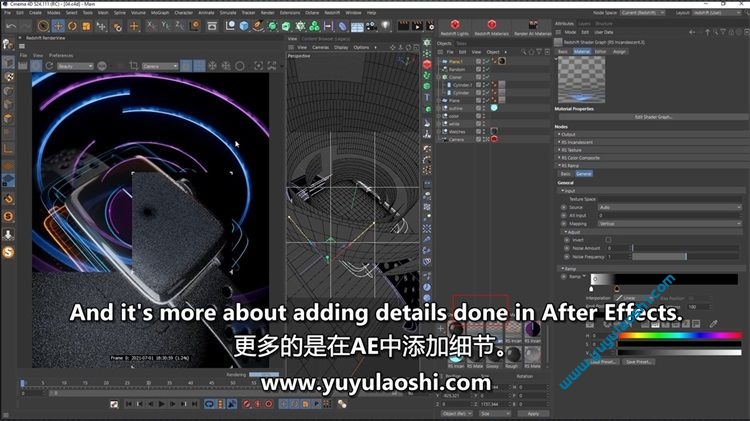The image size is (750, 421).
Task: Click the record keyframe red button
Action: coord(247,404)
